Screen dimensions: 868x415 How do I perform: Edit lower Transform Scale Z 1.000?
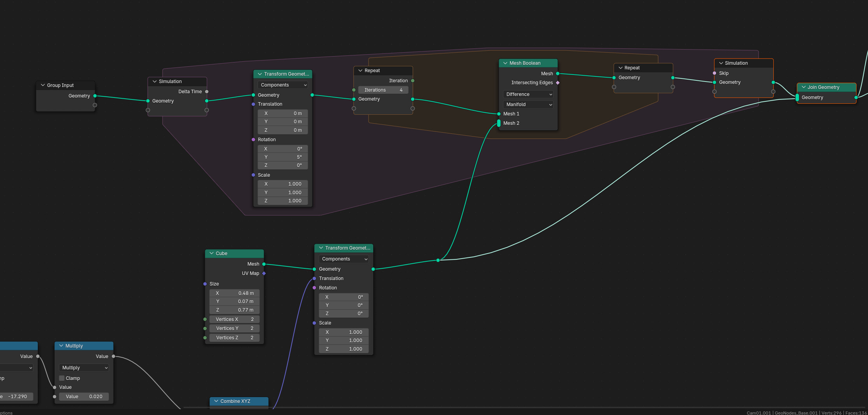coord(344,349)
